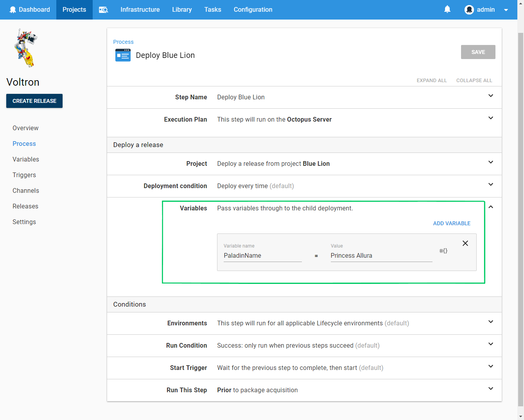Image resolution: width=524 pixels, height=420 pixels.
Task: Open the Configuration menu
Action: tap(253, 9)
